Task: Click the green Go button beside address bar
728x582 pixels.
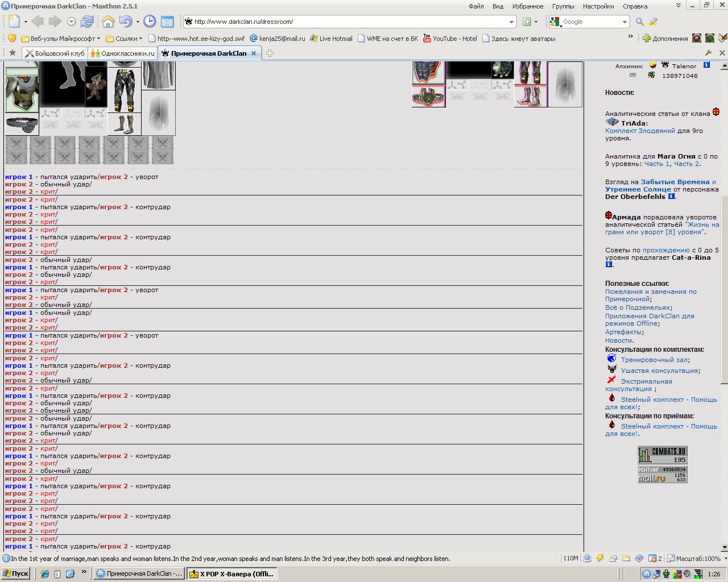Action: point(527,22)
